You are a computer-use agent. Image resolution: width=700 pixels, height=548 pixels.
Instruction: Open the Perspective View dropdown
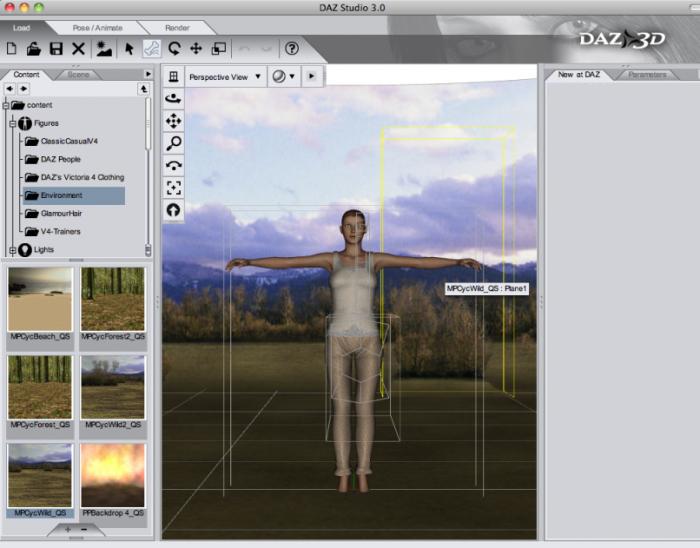tap(225, 77)
